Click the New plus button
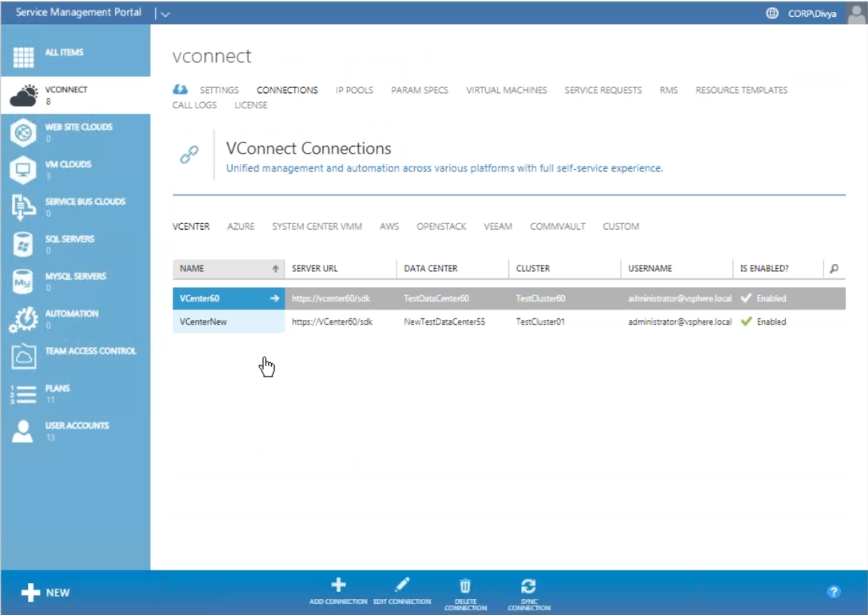 pyautogui.click(x=45, y=593)
